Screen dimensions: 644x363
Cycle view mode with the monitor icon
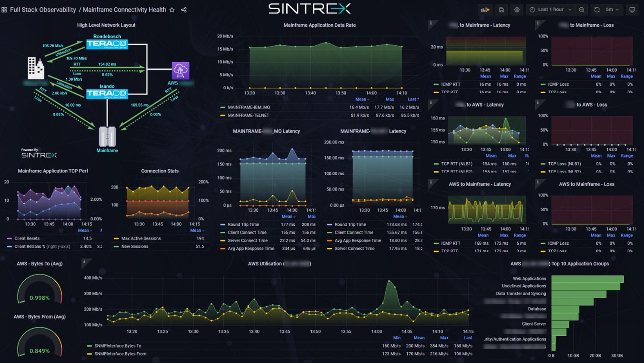pos(632,9)
